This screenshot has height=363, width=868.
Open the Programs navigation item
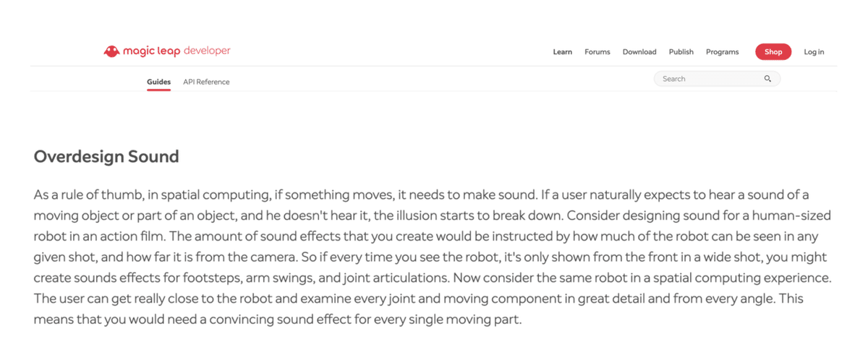723,52
